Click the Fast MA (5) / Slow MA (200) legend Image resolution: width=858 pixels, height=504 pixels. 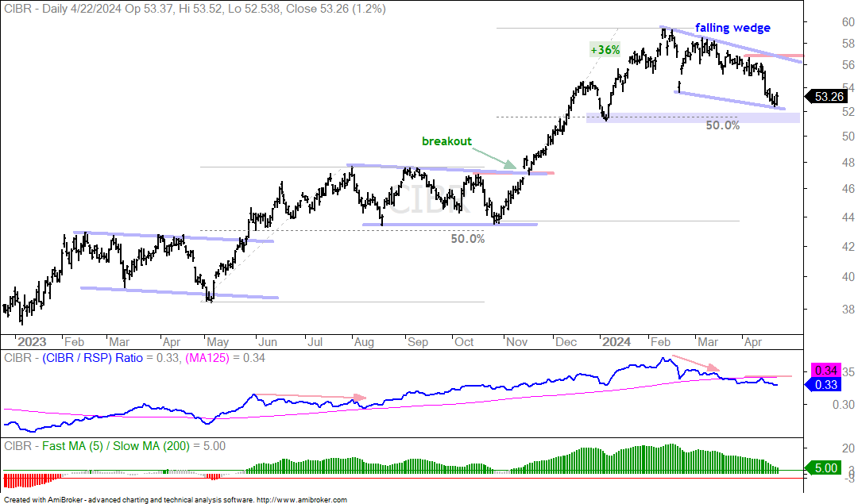pos(115,446)
